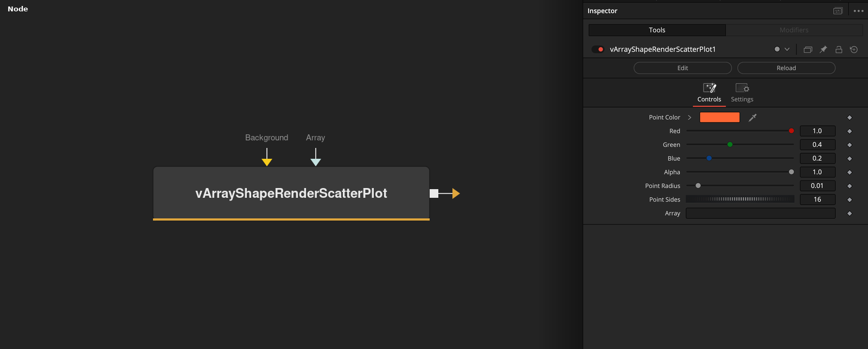Toggle the vArrayShapeRenderScatterPlot1 enable switch
This screenshot has width=868, height=349.
[x=598, y=49]
